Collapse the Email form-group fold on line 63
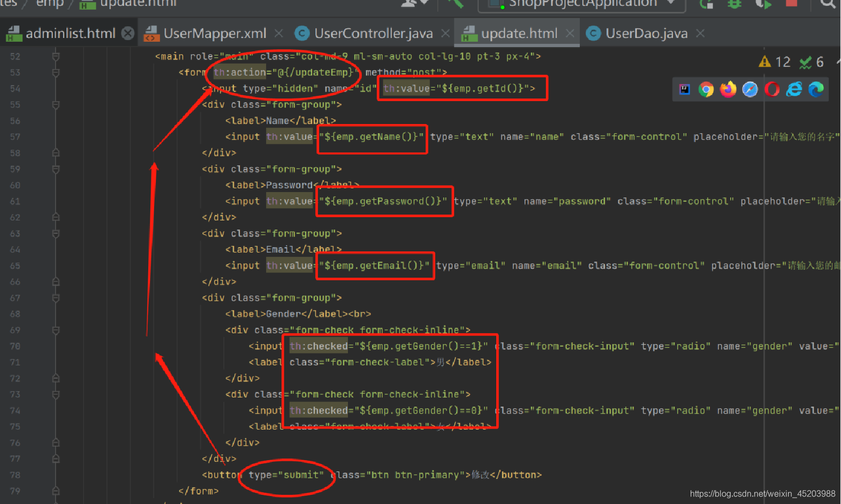 pyautogui.click(x=56, y=233)
